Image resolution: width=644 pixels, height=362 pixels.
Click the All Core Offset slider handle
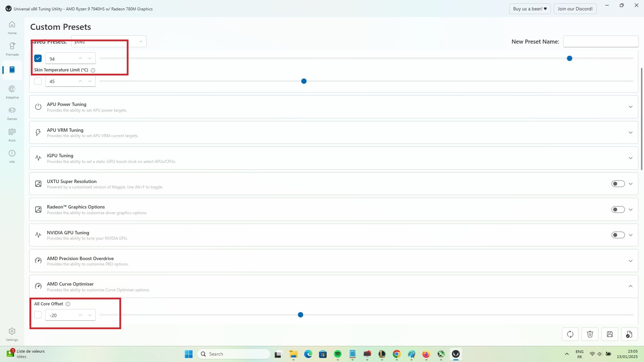301,315
